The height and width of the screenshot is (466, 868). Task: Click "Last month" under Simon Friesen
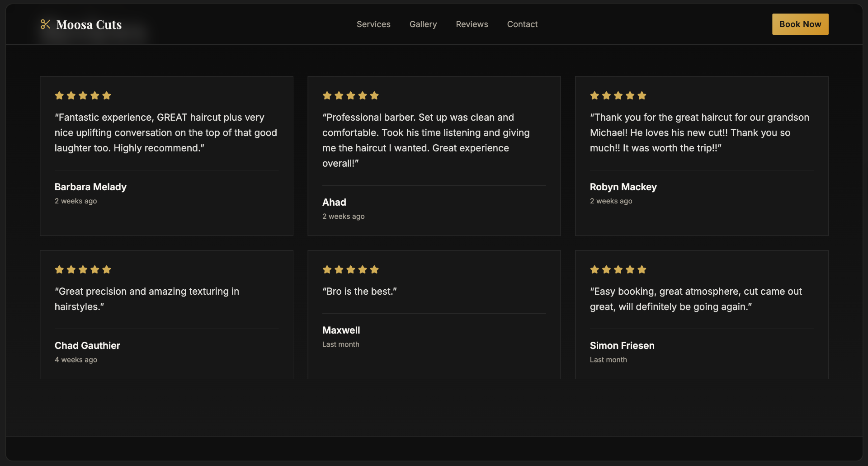point(608,359)
